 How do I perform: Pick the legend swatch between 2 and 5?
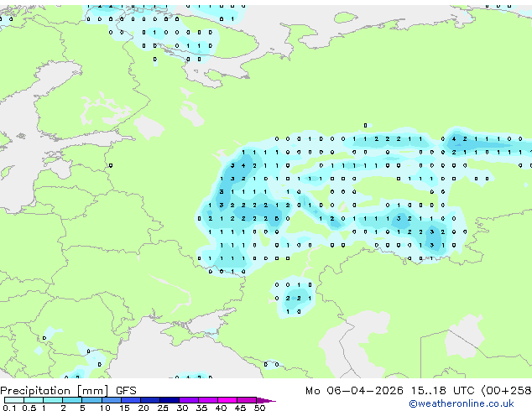pos(72,400)
